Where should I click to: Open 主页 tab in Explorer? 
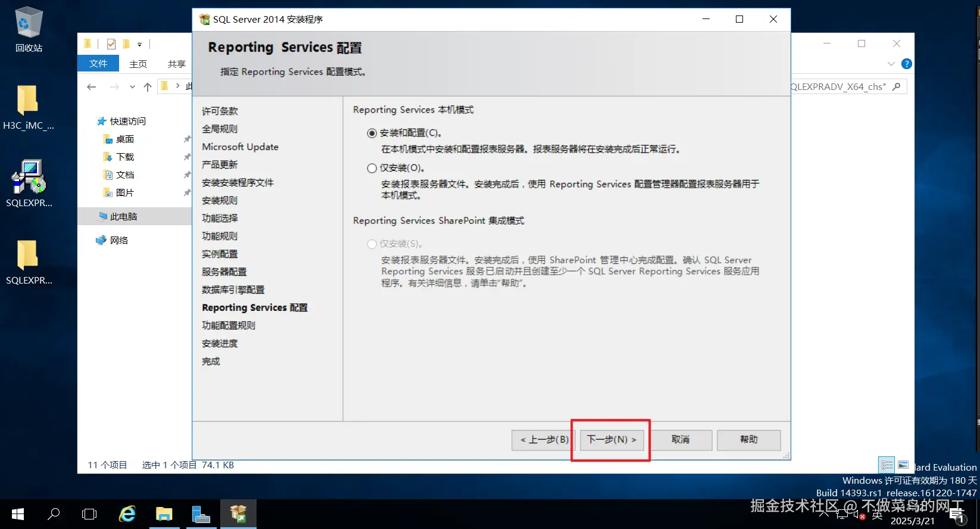138,63
